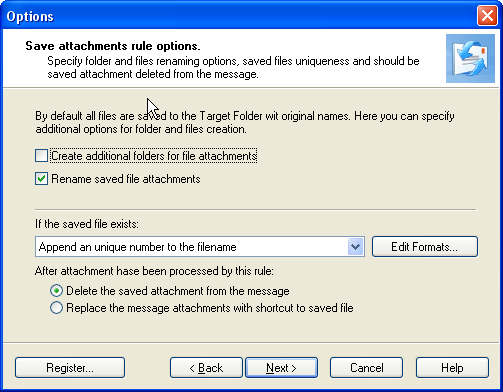Click the Edit Formats button

[x=425, y=247]
